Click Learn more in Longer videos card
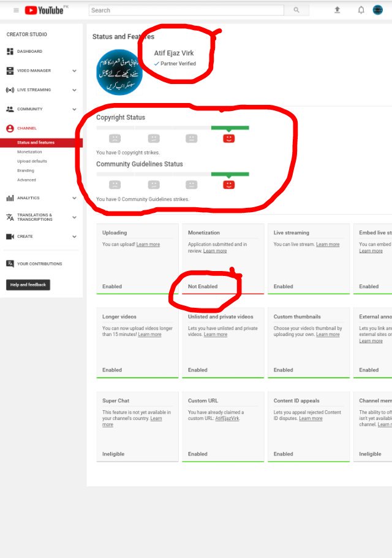The width and height of the screenshot is (392, 558). click(149, 335)
